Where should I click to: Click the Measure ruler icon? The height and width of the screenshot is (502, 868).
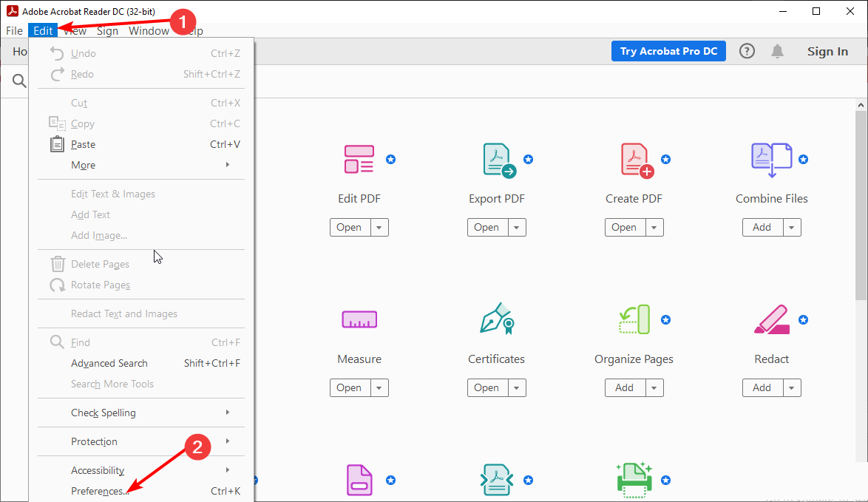359,319
